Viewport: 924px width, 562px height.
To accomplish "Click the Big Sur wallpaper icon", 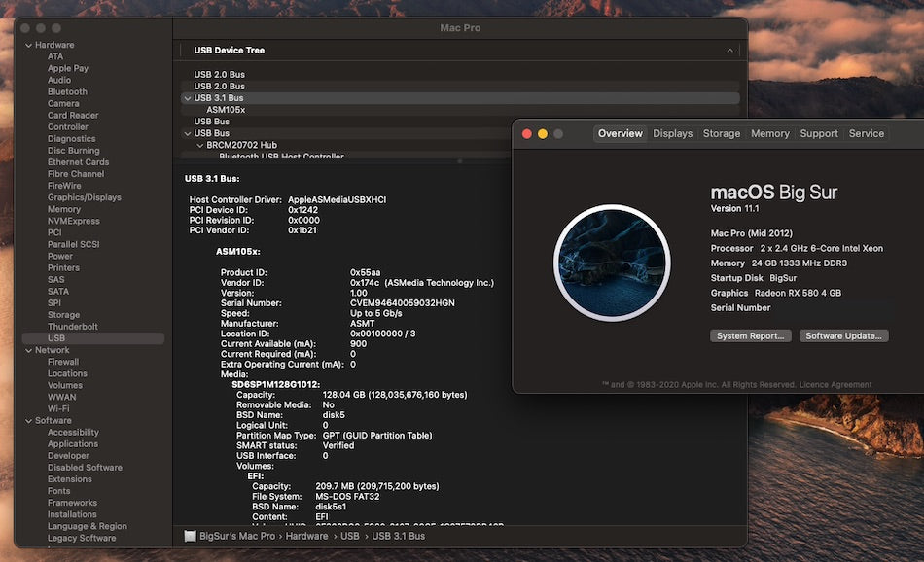I will pos(612,263).
